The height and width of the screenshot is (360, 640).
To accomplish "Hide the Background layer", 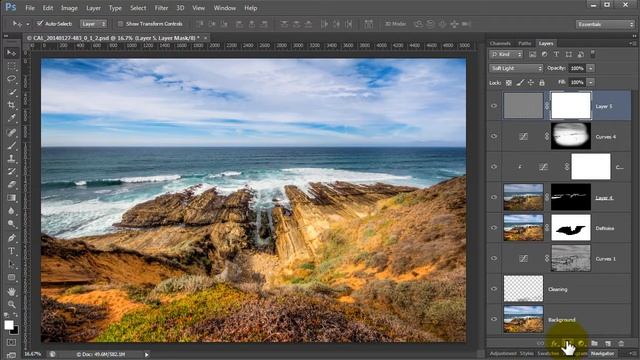I will 494,319.
